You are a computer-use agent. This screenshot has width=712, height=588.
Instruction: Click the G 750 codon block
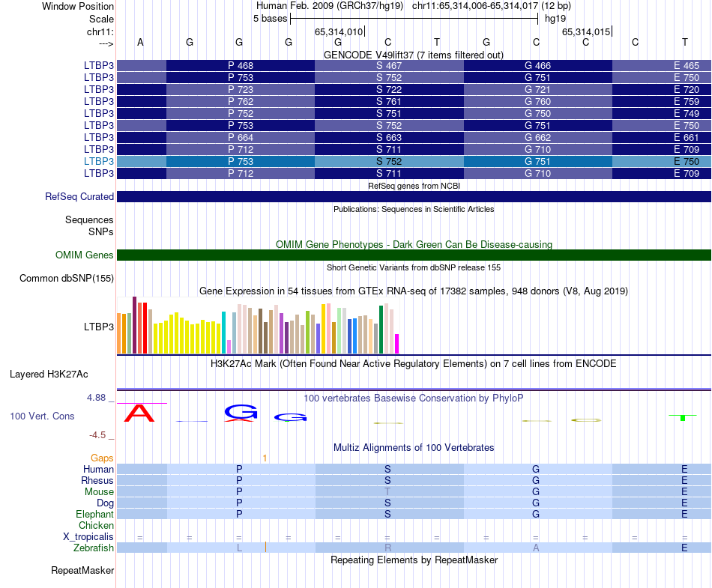click(537, 113)
